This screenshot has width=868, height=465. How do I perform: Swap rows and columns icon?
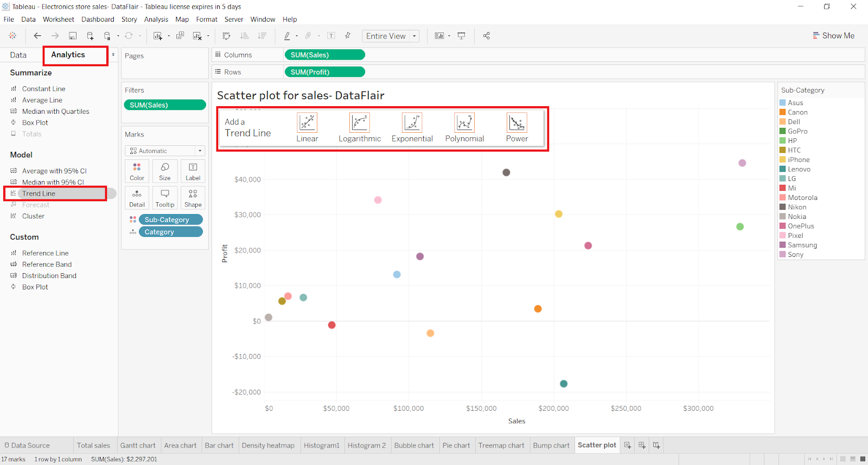coord(227,36)
